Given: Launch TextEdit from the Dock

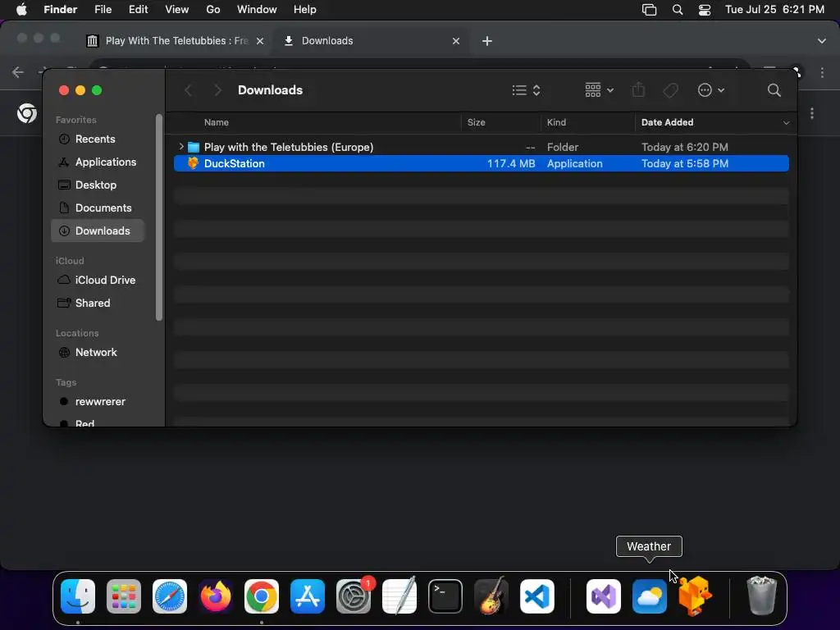Looking at the screenshot, I should pyautogui.click(x=399, y=596).
